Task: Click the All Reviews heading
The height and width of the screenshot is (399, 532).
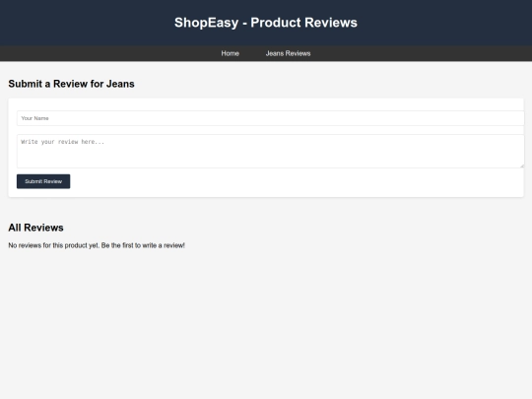Action: click(x=36, y=228)
